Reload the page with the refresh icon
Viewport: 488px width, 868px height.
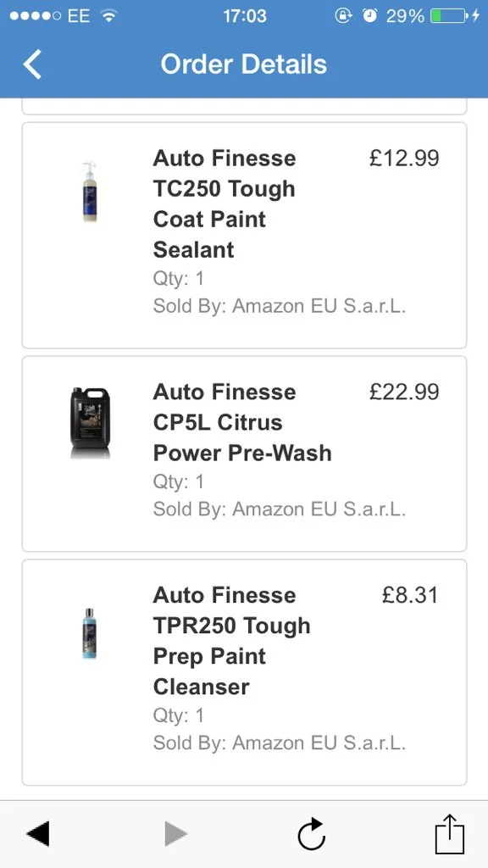[x=312, y=833]
